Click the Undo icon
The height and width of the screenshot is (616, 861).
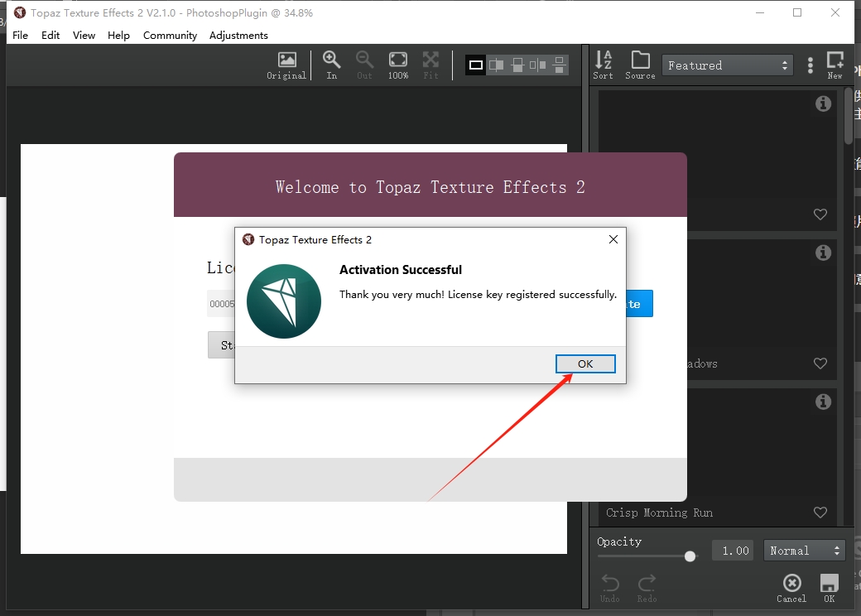tap(610, 589)
